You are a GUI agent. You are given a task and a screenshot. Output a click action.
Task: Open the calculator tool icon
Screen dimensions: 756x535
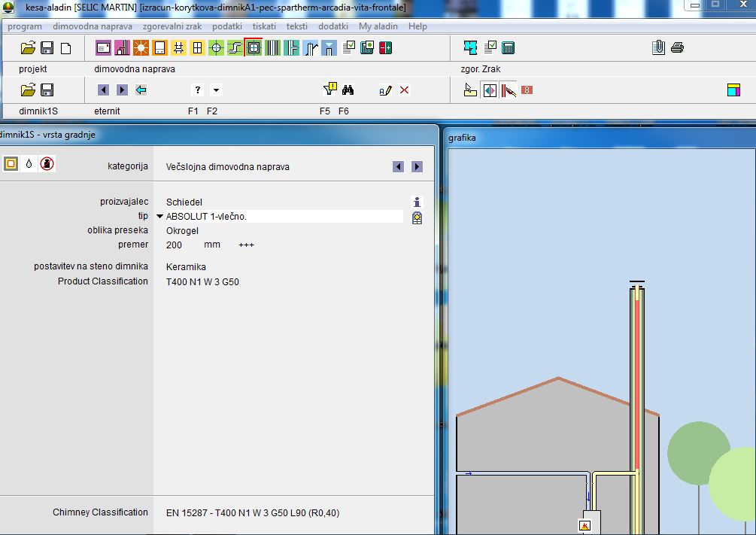[x=509, y=48]
